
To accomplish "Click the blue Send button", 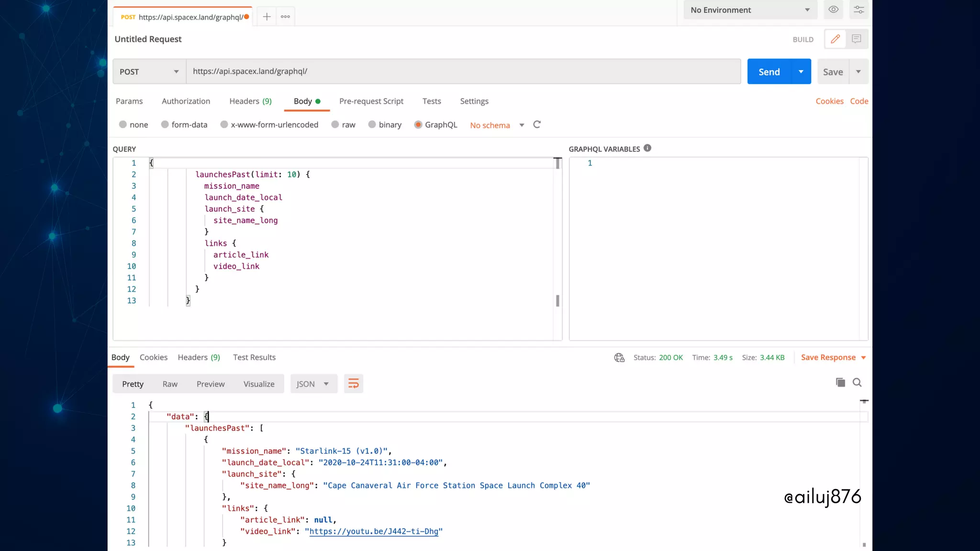I will [x=769, y=72].
